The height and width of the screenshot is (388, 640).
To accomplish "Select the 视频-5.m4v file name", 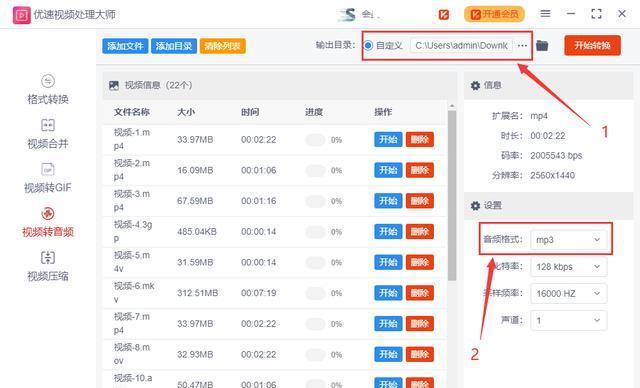I will pyautogui.click(x=132, y=262).
